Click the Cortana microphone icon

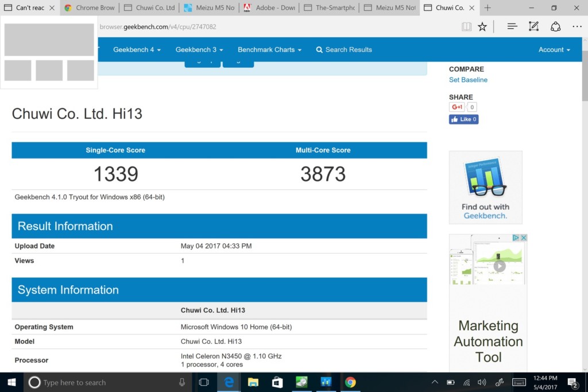(182, 382)
